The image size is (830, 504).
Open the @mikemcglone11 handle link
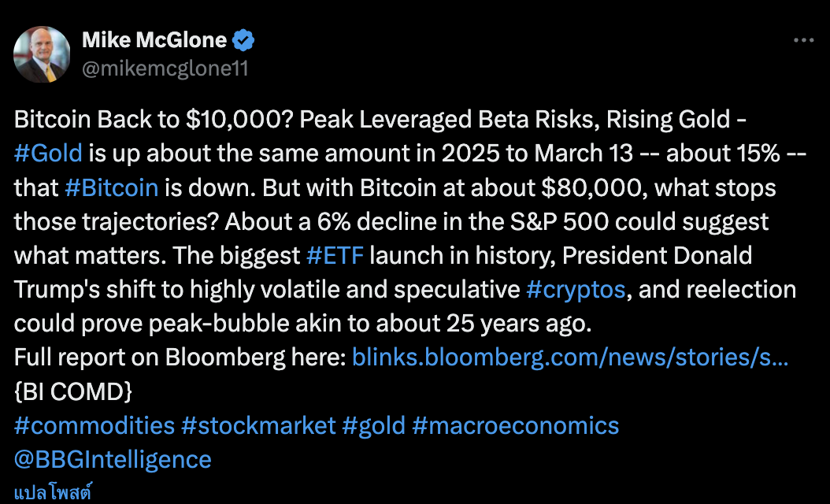tap(165, 69)
